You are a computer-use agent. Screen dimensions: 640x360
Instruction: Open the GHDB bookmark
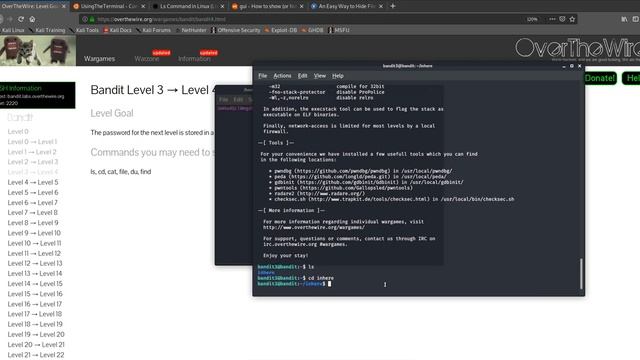click(x=313, y=30)
